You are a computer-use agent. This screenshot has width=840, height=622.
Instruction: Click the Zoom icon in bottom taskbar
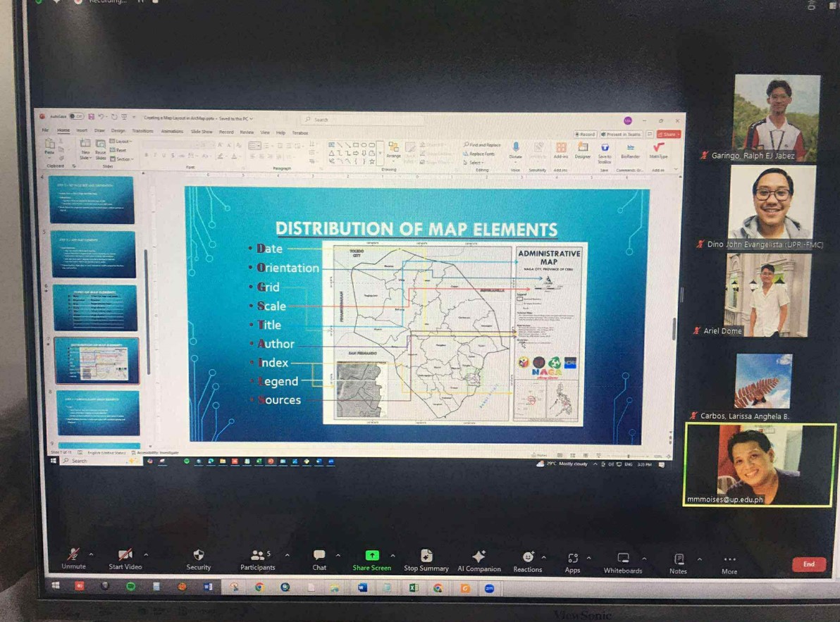[x=490, y=588]
